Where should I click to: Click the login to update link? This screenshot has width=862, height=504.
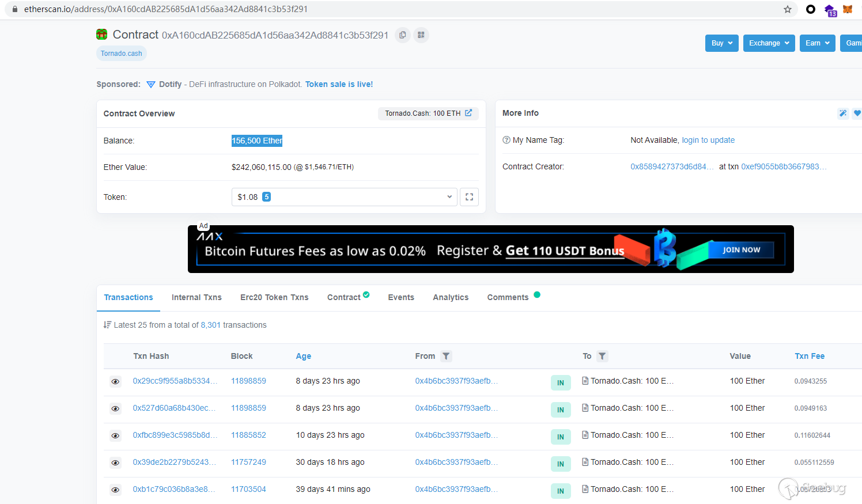click(708, 140)
